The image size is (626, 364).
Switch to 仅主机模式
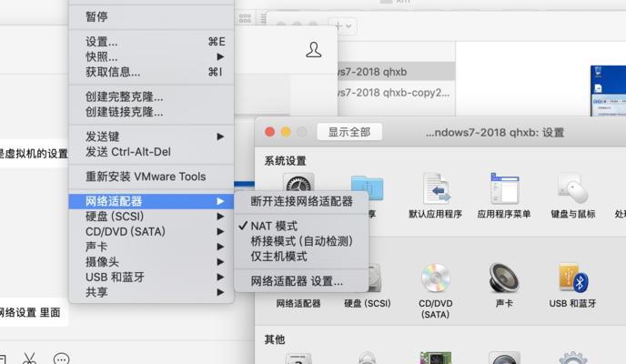tap(301, 257)
